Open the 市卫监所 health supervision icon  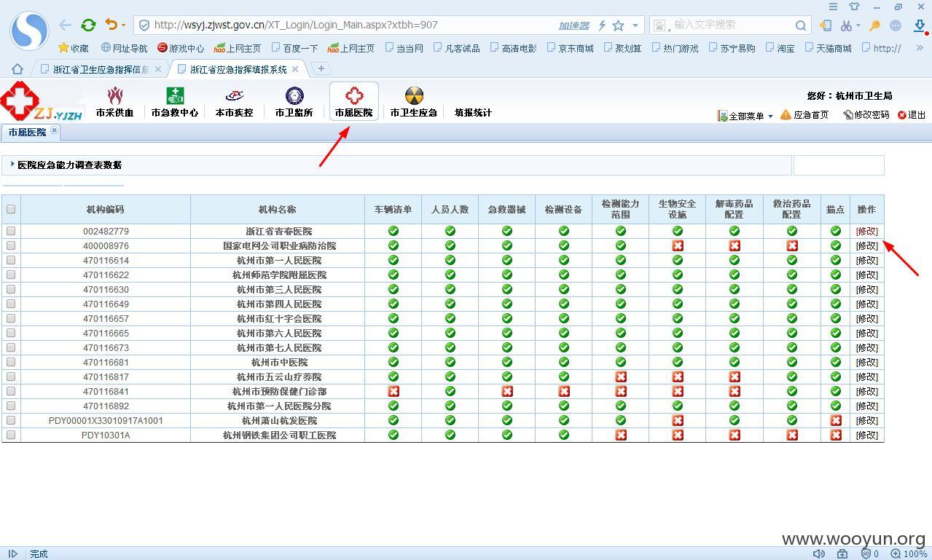coord(294,96)
